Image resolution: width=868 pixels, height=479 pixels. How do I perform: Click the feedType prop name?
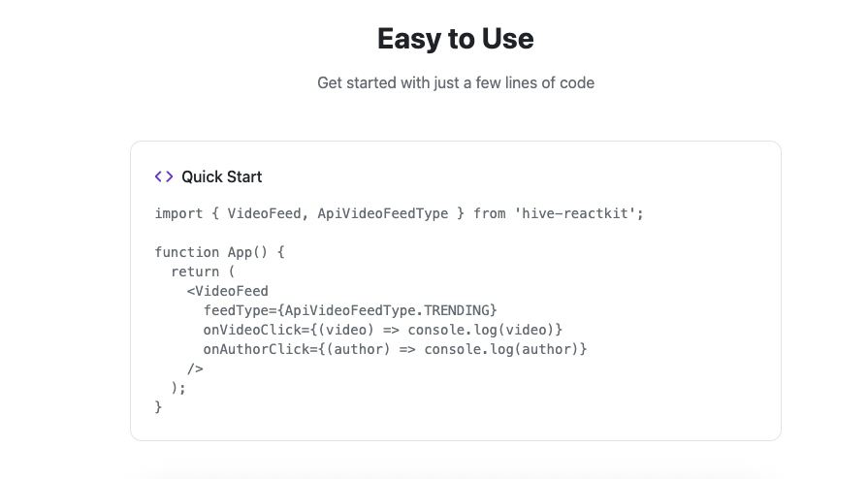(x=236, y=310)
